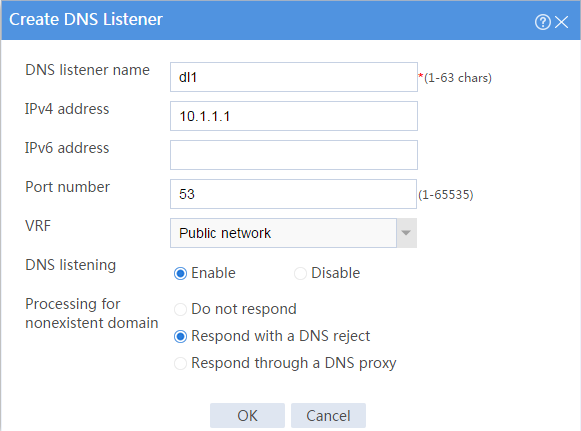Click the Port number field showing 53
Viewport: 581px width, 431px height.
[x=293, y=194]
